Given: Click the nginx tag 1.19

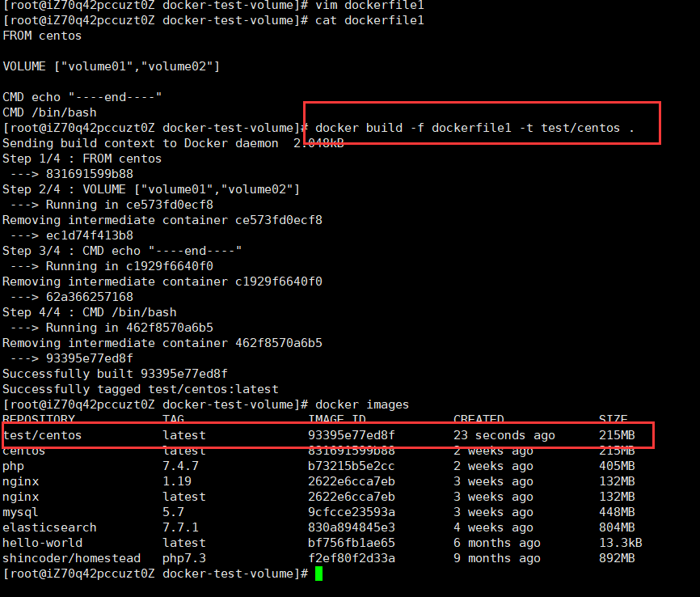Looking at the screenshot, I should 176,481.
